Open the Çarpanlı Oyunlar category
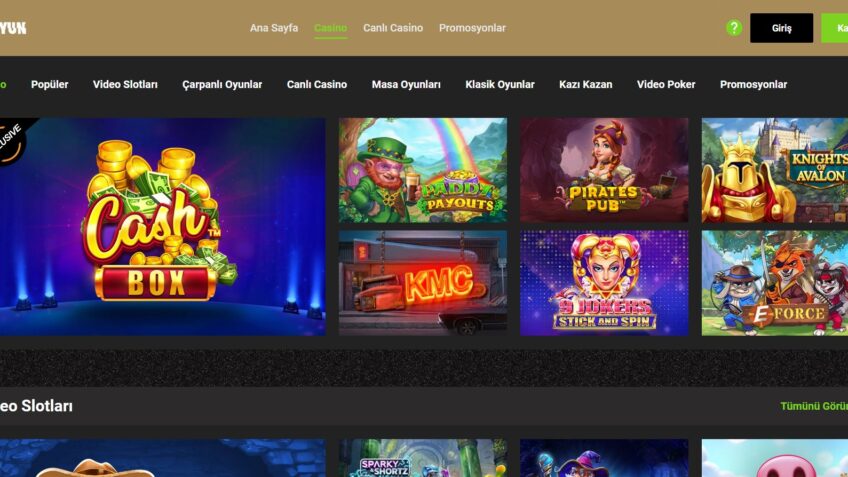 (222, 85)
